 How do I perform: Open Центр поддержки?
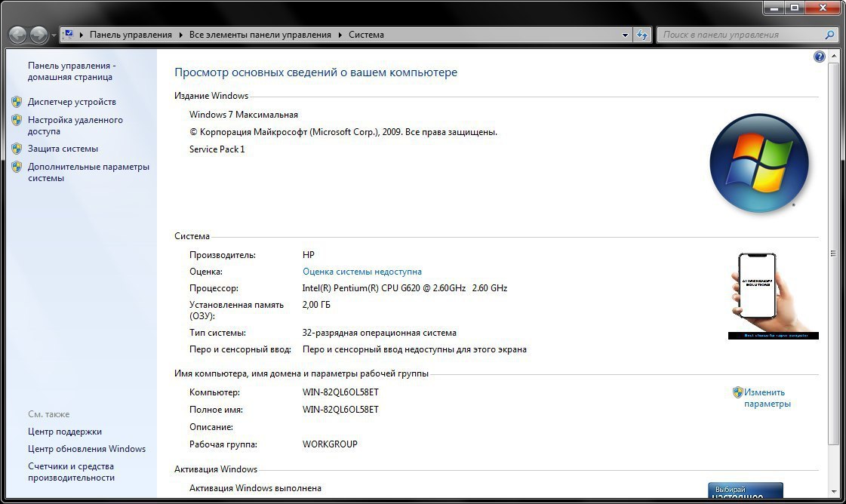coord(65,432)
